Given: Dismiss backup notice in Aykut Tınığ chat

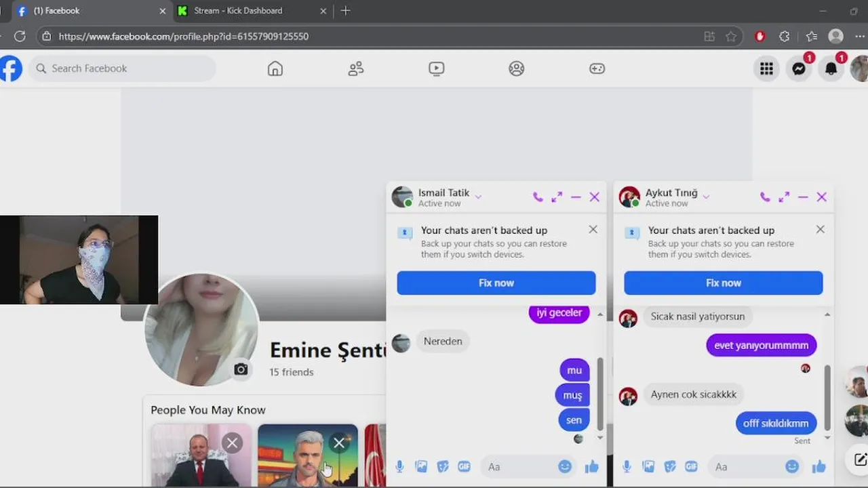Looking at the screenshot, I should pyautogui.click(x=821, y=230).
